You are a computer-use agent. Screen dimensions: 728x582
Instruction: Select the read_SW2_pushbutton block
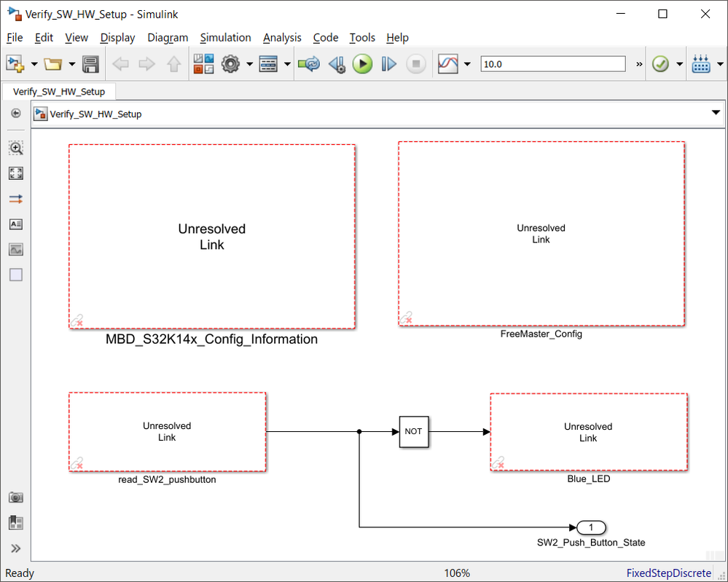click(x=167, y=432)
